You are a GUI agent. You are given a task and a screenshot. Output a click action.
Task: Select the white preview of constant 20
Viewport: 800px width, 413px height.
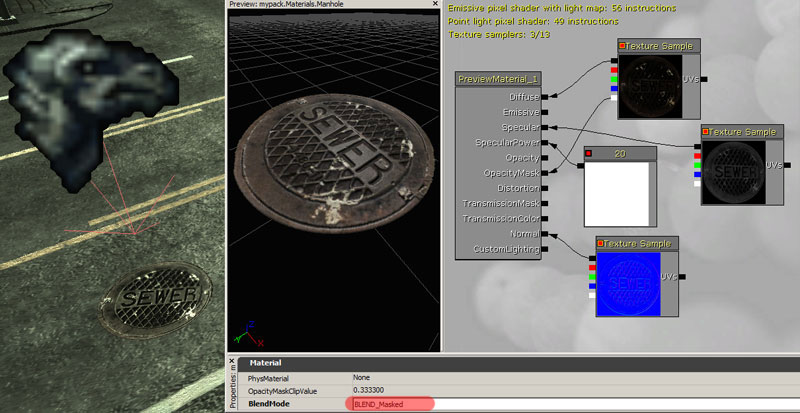[616, 194]
